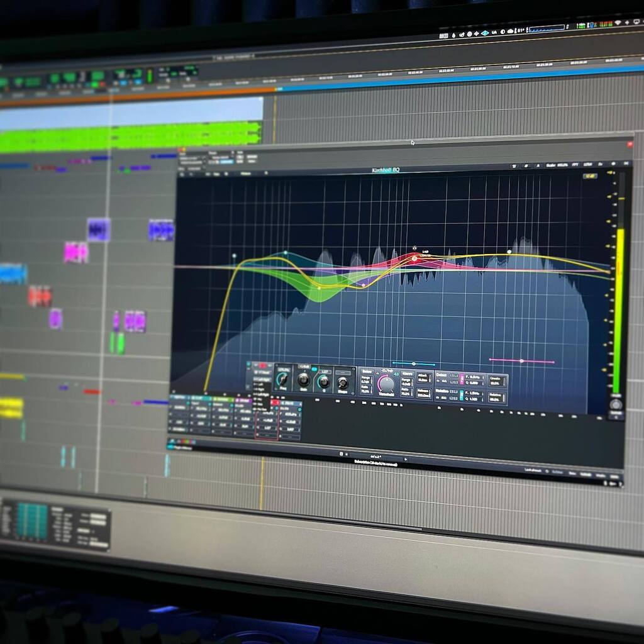Click the Above button in dynamics section
644x644 pixels.
click(407, 374)
